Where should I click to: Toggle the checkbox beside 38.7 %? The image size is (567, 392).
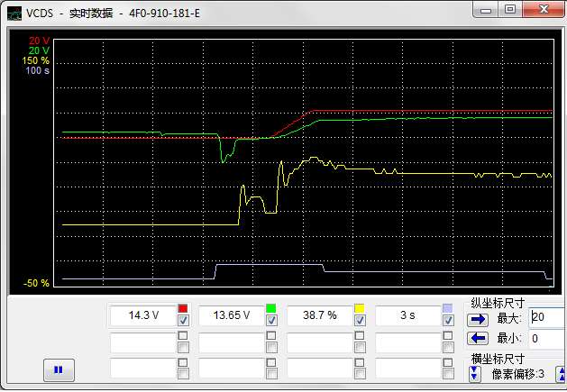click(x=360, y=321)
